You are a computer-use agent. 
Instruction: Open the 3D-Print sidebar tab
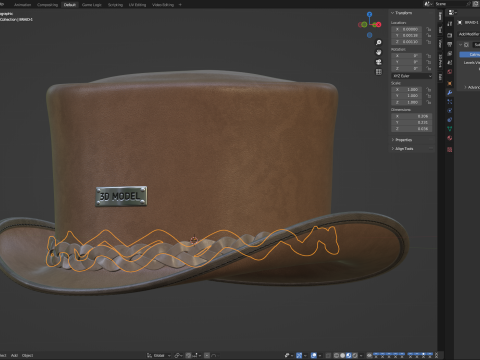(440, 61)
